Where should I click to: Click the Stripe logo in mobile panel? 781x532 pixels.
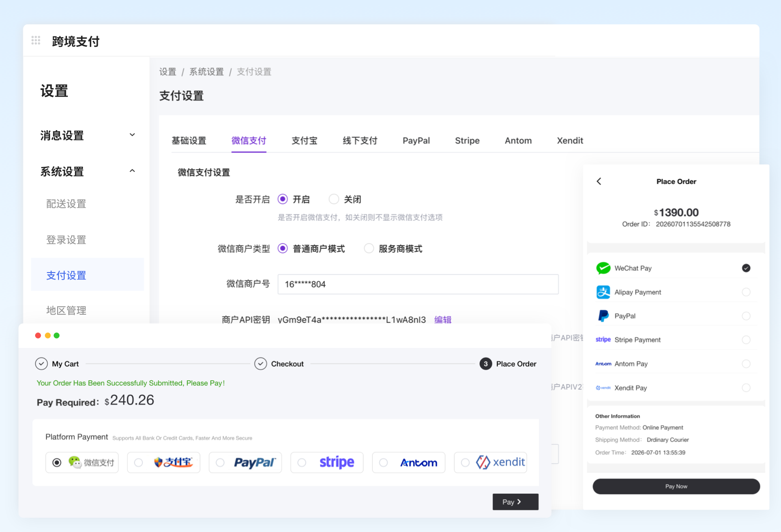(603, 340)
